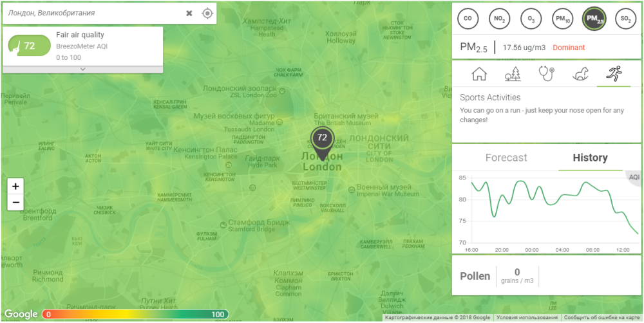Image resolution: width=644 pixels, height=323 pixels.
Task: Choose the SO2 pollutant circle
Action: point(625,19)
